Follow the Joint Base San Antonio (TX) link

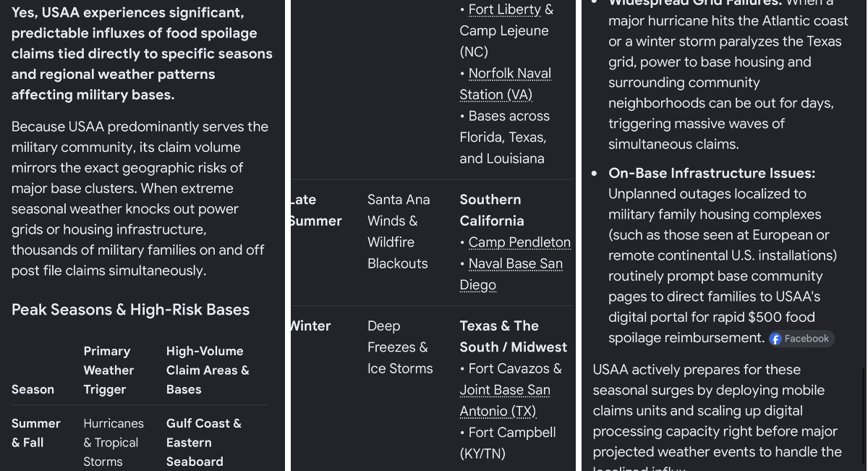[505, 400]
